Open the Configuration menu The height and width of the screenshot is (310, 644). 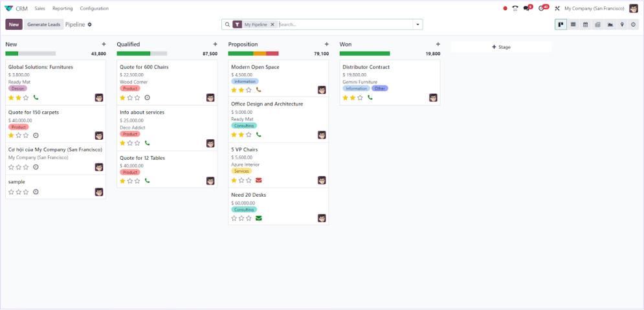click(94, 8)
